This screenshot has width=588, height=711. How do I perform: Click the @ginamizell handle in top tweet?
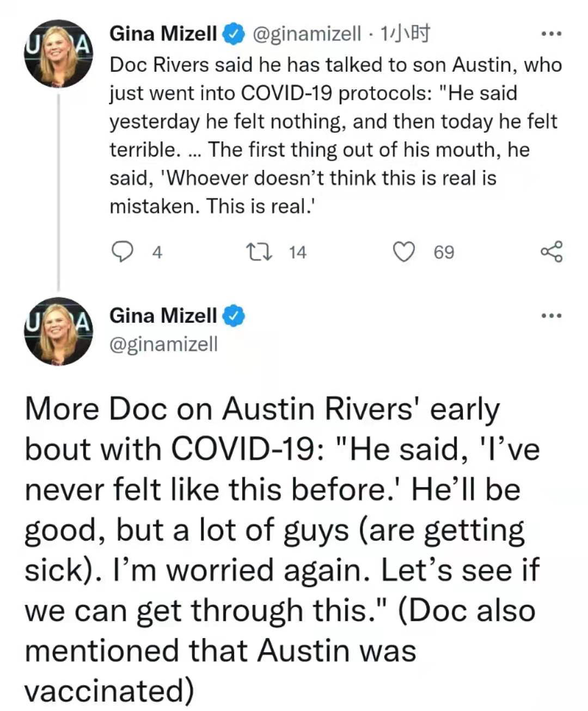[306, 35]
